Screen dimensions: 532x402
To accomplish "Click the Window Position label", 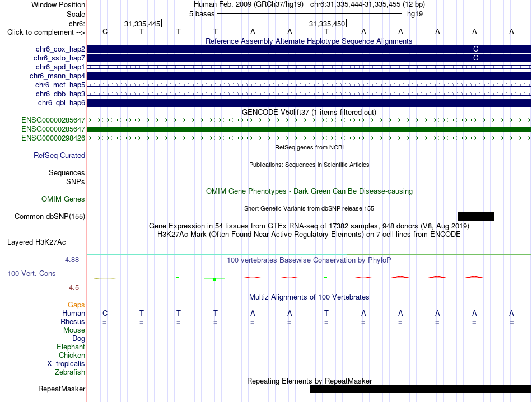I will click(x=58, y=4).
